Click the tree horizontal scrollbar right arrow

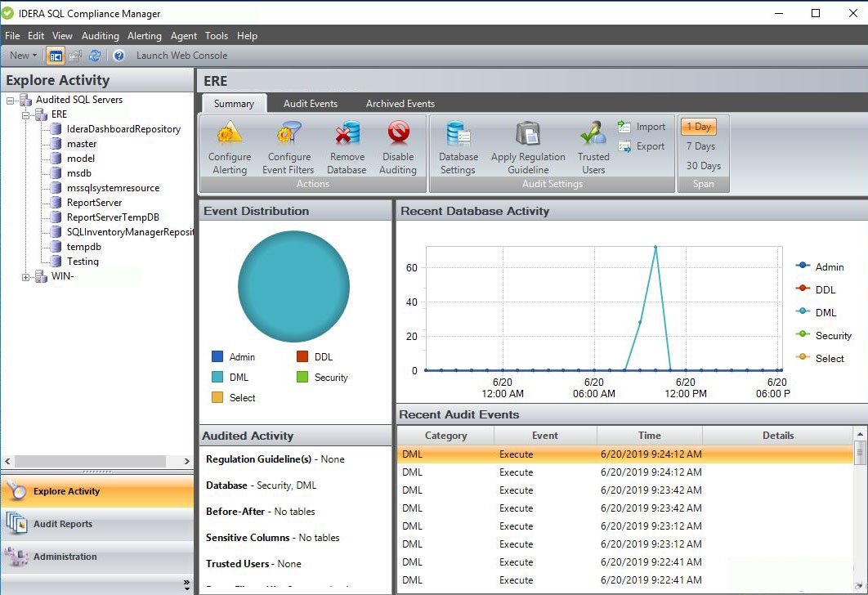(x=187, y=461)
